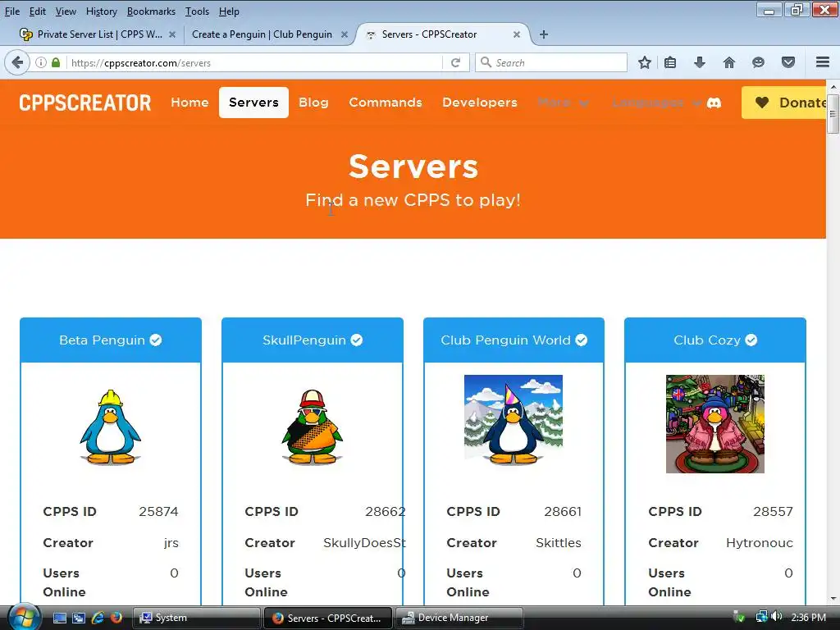Viewport: 840px width, 630px height.
Task: Open the History menu
Action: (101, 11)
